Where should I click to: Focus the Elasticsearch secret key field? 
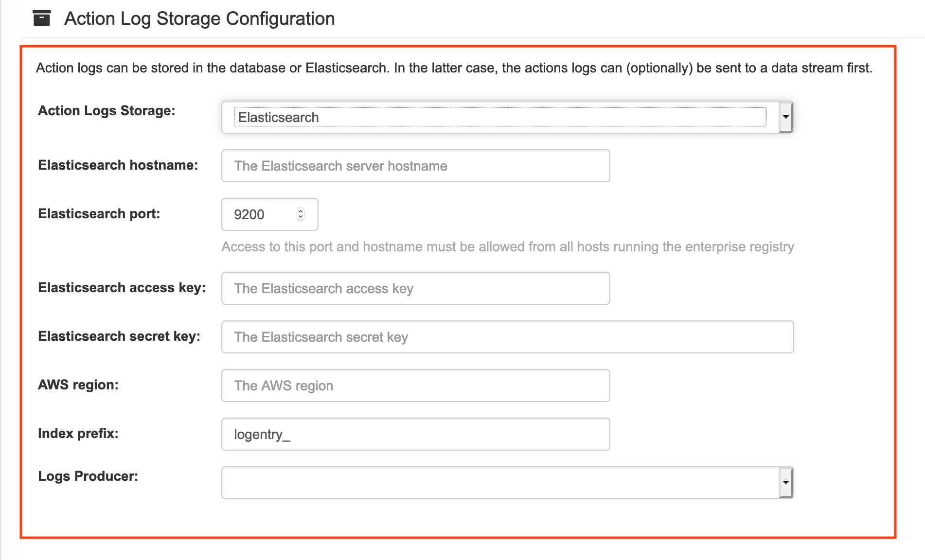click(508, 337)
